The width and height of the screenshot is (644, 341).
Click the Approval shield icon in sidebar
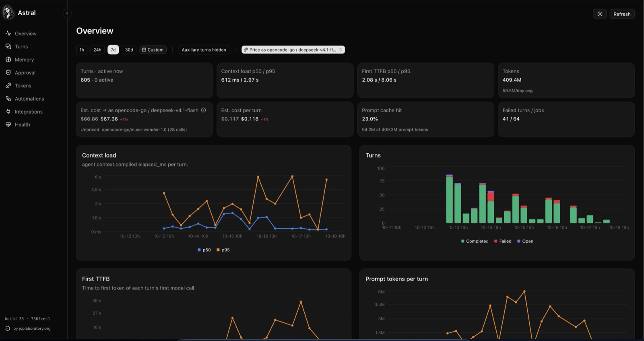(8, 72)
